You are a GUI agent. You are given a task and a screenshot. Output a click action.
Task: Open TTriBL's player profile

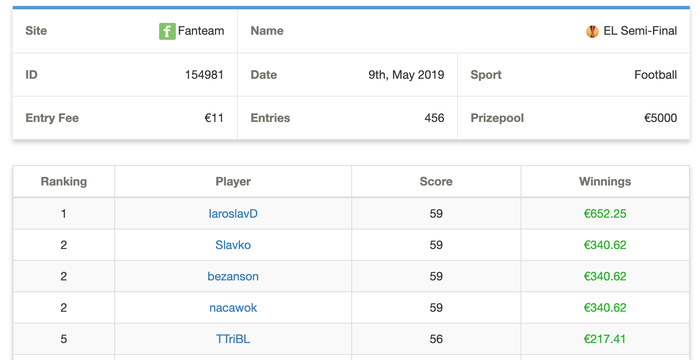pos(233,339)
